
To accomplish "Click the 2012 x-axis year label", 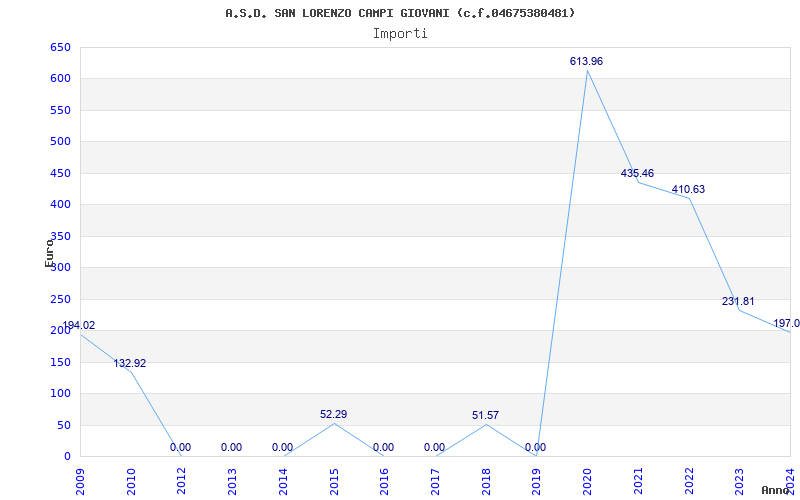I will [x=182, y=482].
